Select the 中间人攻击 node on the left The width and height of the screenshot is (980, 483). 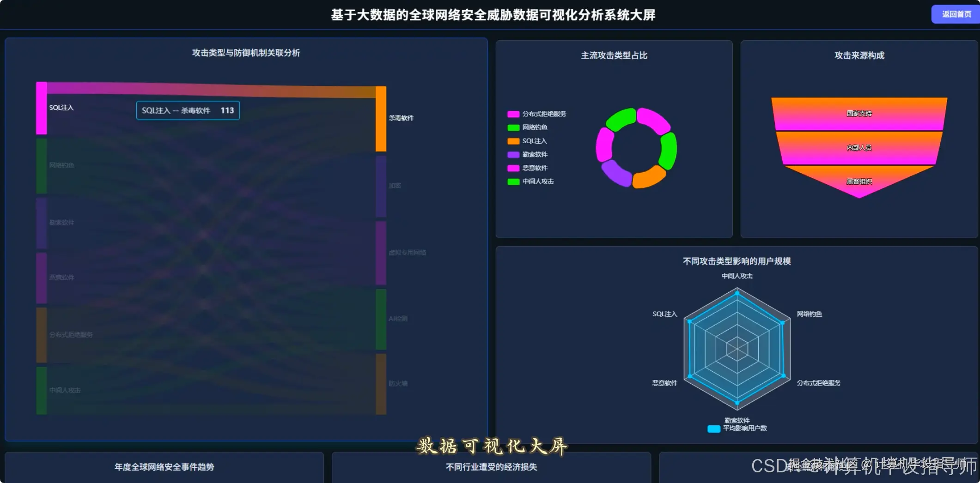41,390
